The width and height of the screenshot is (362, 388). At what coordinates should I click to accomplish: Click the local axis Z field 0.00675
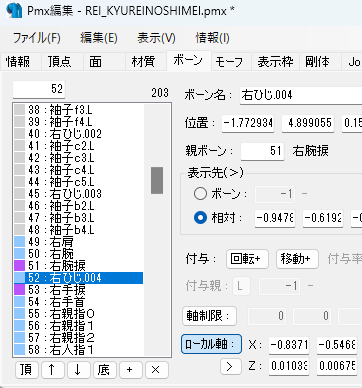point(337,366)
